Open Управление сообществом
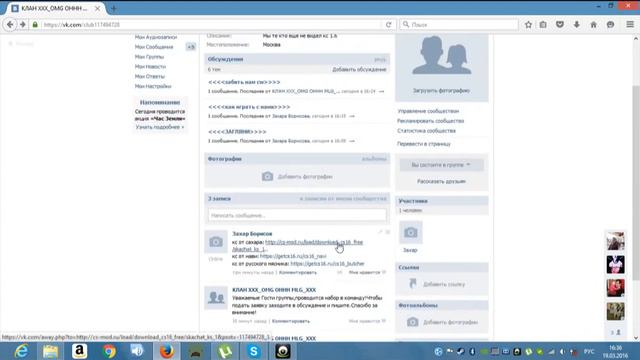The image size is (640, 360). tap(428, 111)
